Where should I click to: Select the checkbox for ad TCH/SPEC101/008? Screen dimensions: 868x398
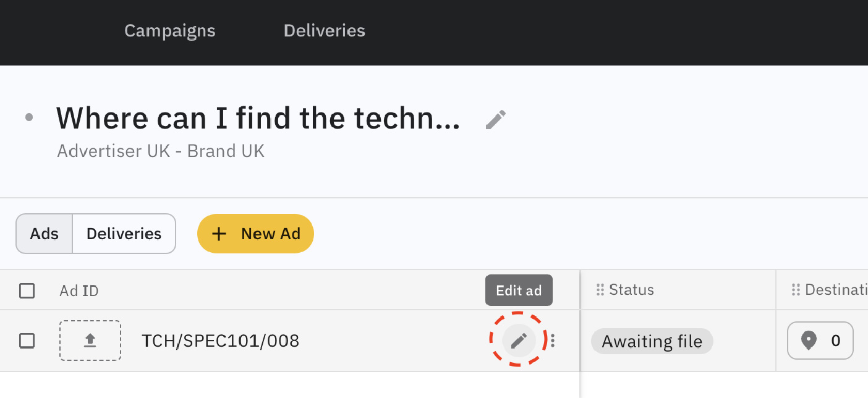pos(27,341)
